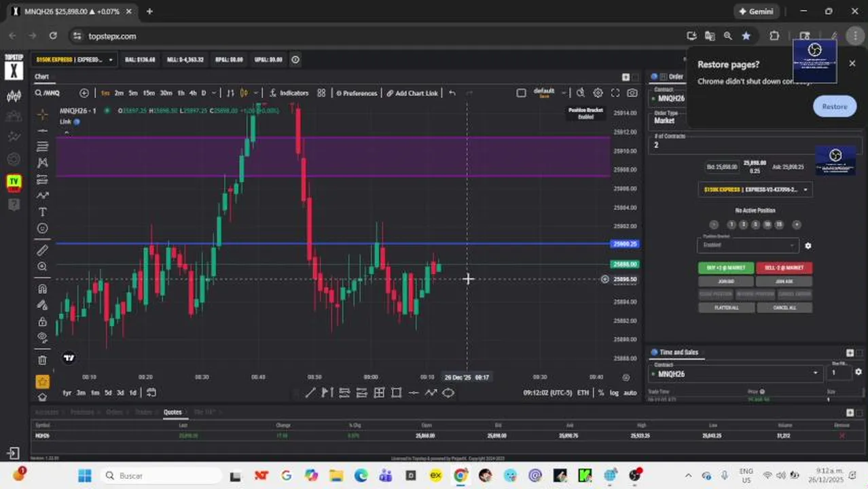Viewport: 868px width, 489px height.
Task: Select the Chart tab
Action: [42, 77]
